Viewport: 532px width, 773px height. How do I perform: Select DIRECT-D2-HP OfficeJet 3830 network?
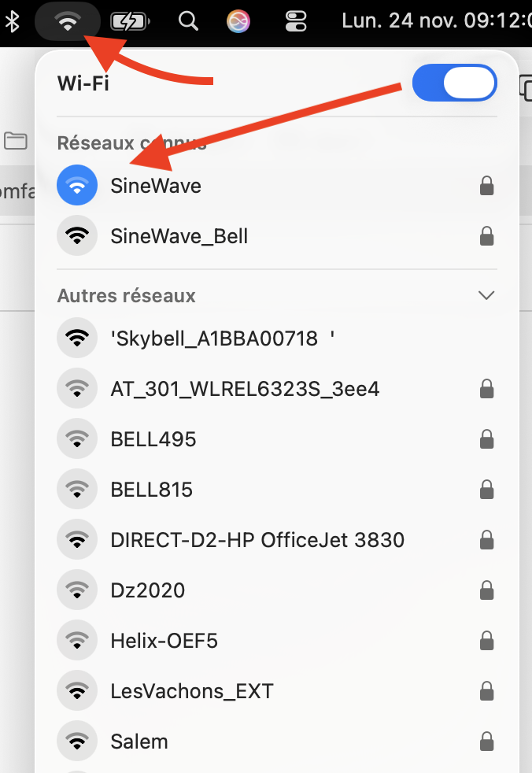pos(276,540)
